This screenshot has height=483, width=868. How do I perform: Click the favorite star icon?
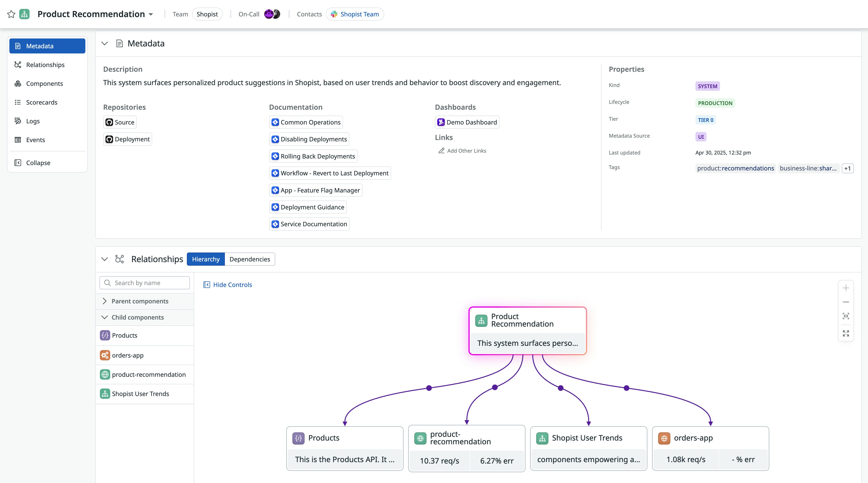11,14
